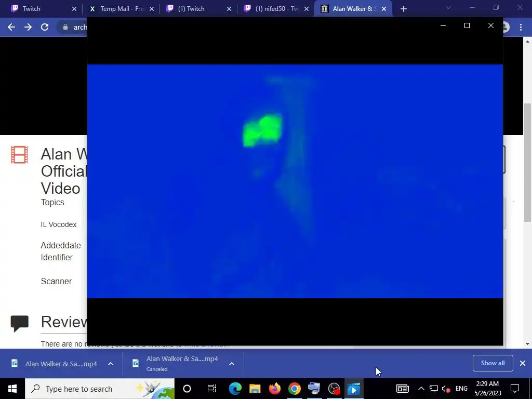The image size is (532, 399).
Task: Close the (1) Twitch tab
Action: (x=229, y=9)
